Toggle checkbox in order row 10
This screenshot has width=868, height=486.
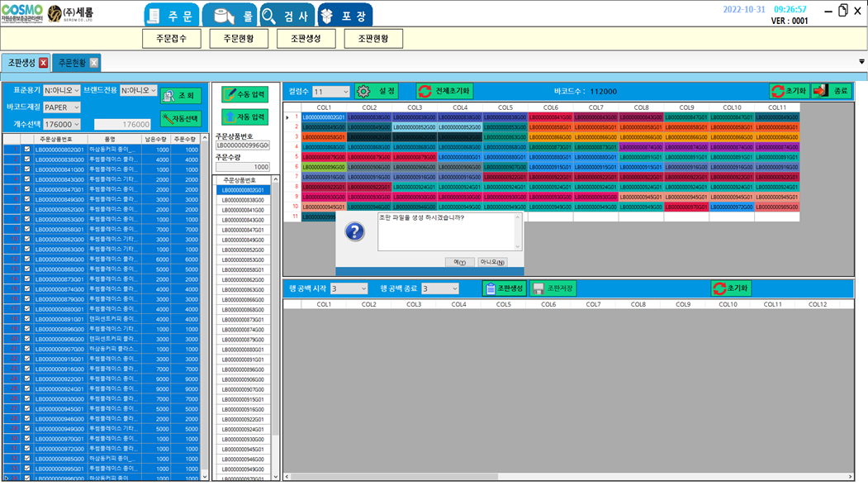27,240
